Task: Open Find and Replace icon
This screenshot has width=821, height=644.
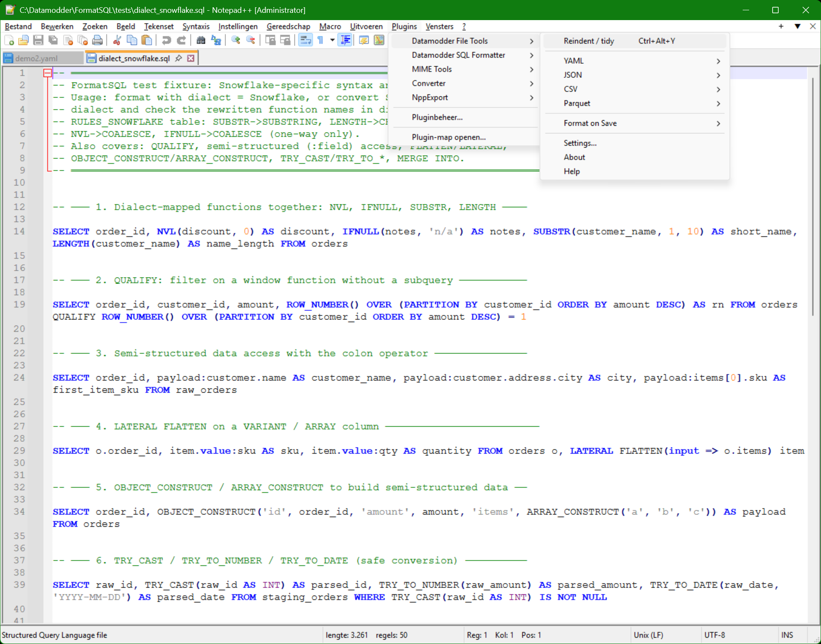Action: pos(216,40)
